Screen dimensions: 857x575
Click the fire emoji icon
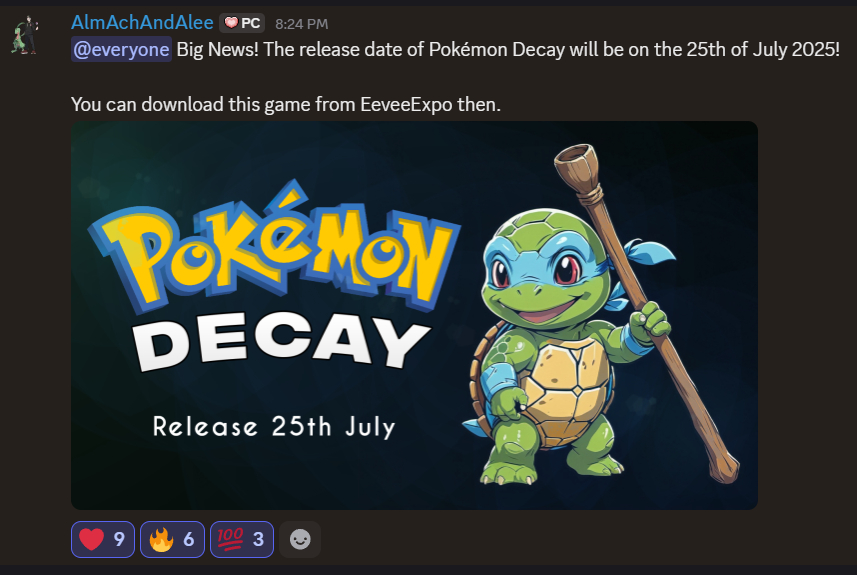[x=161, y=539]
